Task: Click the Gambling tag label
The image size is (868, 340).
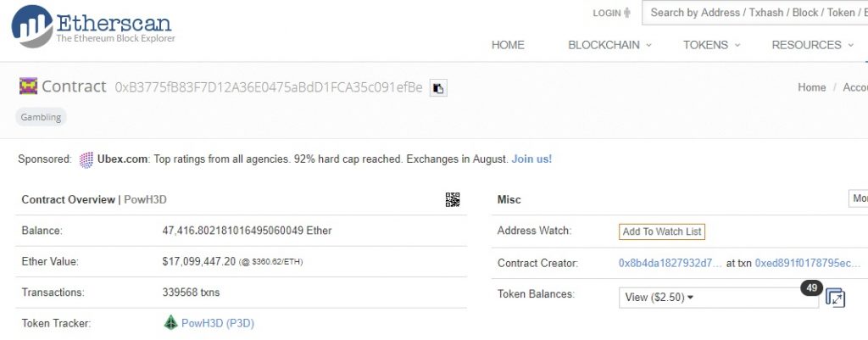Action: tap(41, 117)
